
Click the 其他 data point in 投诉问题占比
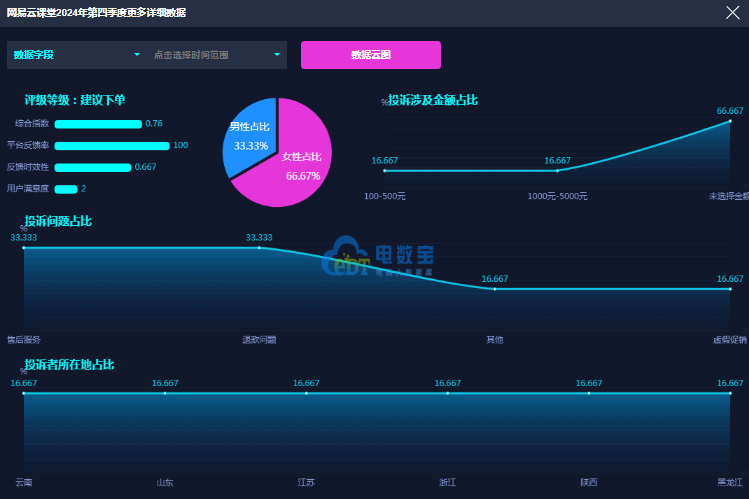point(495,290)
